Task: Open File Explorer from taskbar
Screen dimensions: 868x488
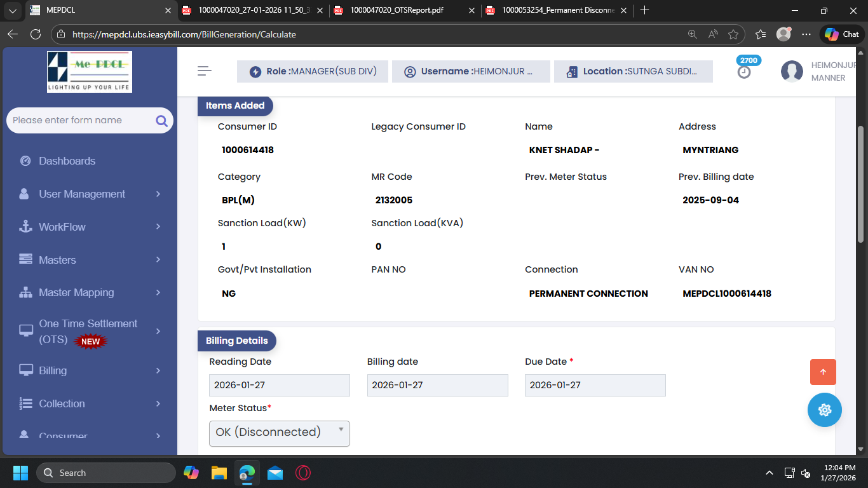Action: 219,473
